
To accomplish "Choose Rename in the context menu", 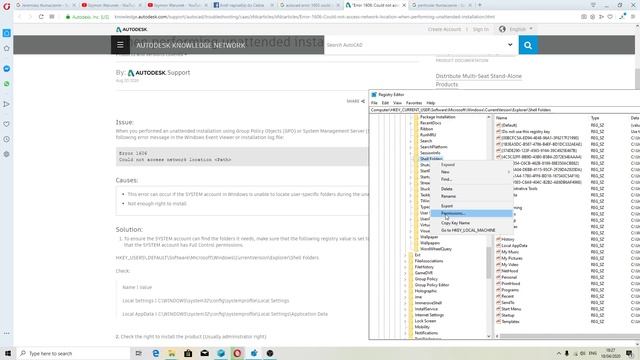I will coord(471,196).
